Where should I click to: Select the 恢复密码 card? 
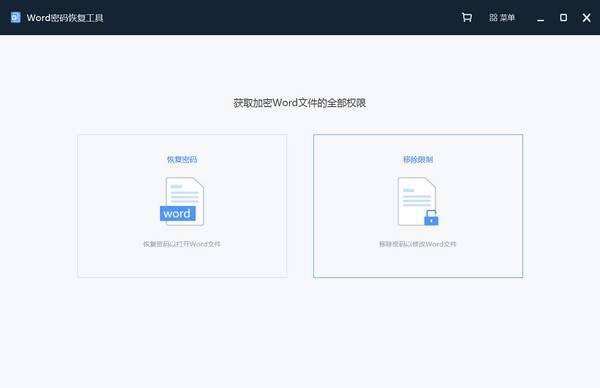[182, 206]
